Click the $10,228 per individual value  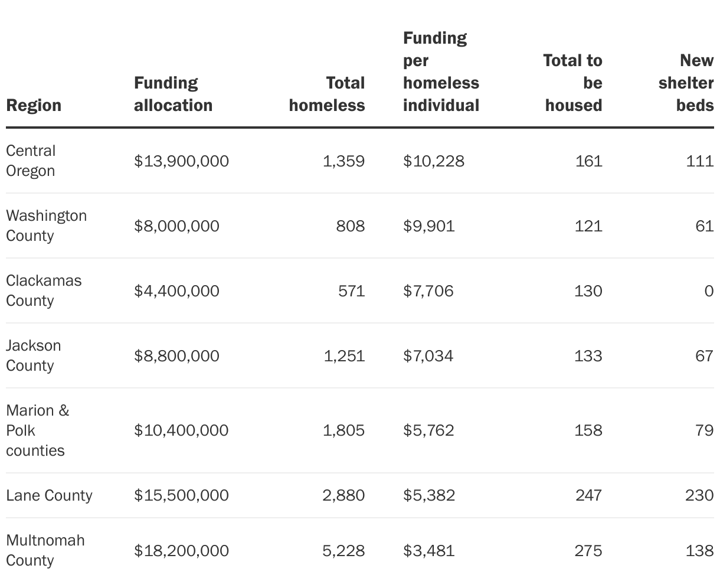click(434, 161)
